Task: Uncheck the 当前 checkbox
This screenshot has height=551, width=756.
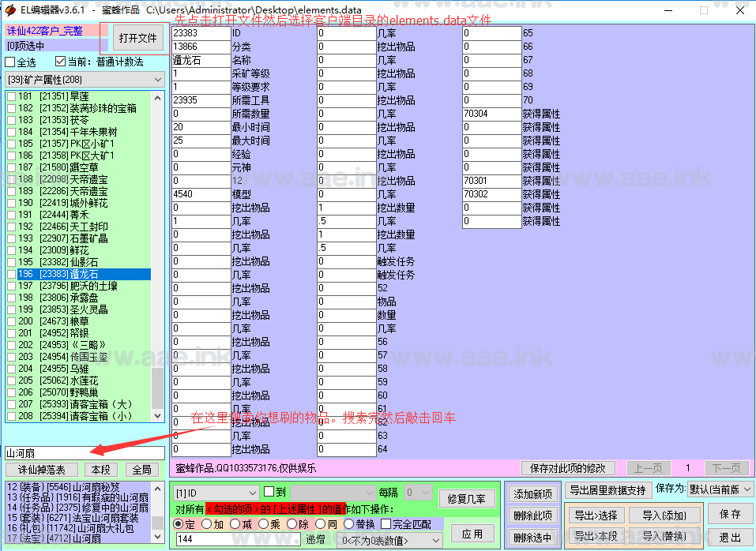Action: tap(60, 61)
